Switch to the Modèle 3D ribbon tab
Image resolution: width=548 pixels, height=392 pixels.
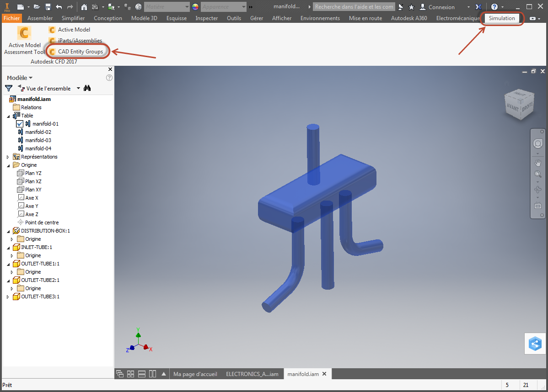pyautogui.click(x=145, y=18)
